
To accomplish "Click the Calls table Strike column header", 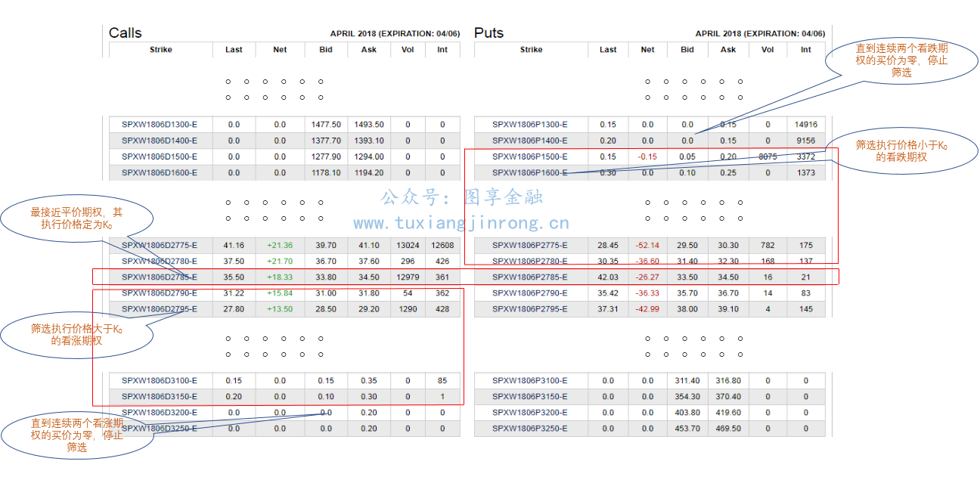I will coord(160,50).
